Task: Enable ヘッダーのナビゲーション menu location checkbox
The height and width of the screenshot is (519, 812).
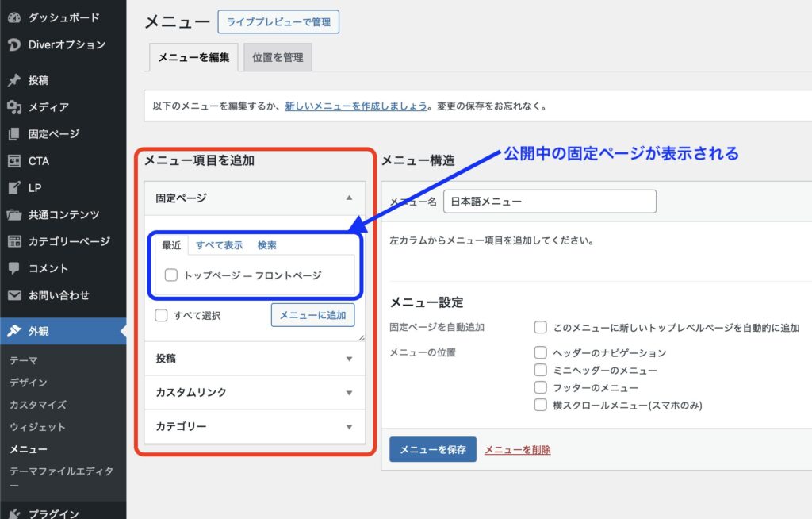Action: coord(541,352)
